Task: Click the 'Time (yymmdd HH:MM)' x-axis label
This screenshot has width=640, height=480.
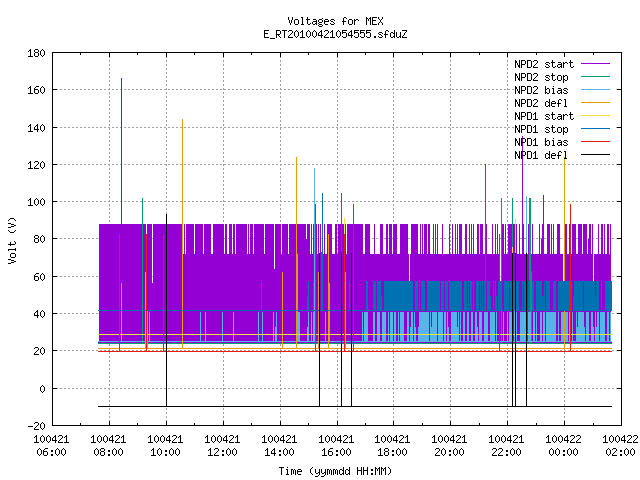Action: [x=335, y=471]
